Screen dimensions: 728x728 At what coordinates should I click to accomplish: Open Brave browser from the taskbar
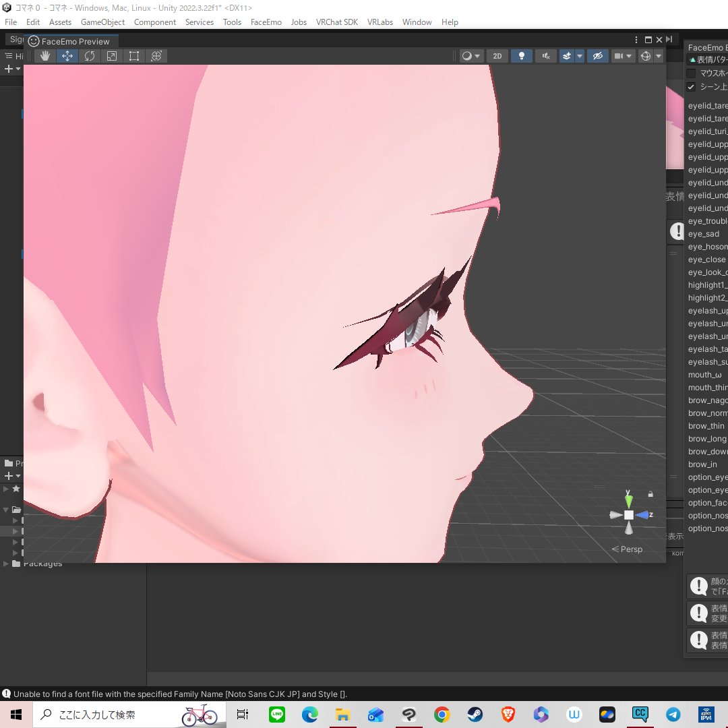coord(508,715)
